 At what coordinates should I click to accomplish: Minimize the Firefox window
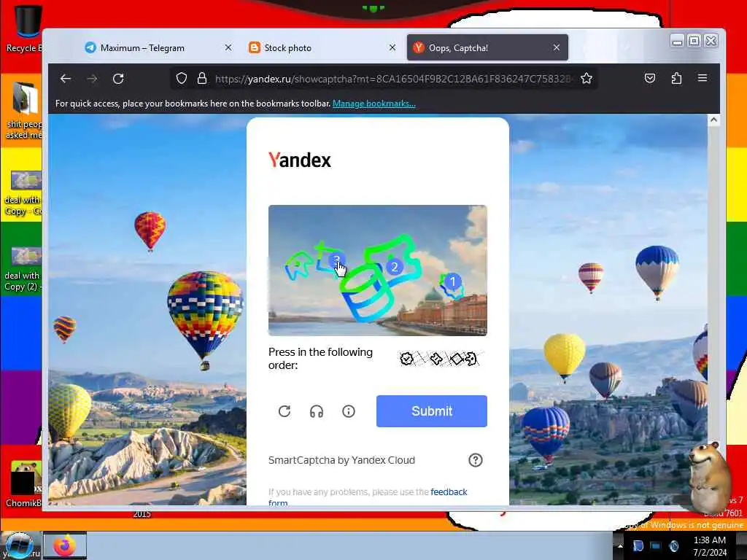[x=677, y=42]
